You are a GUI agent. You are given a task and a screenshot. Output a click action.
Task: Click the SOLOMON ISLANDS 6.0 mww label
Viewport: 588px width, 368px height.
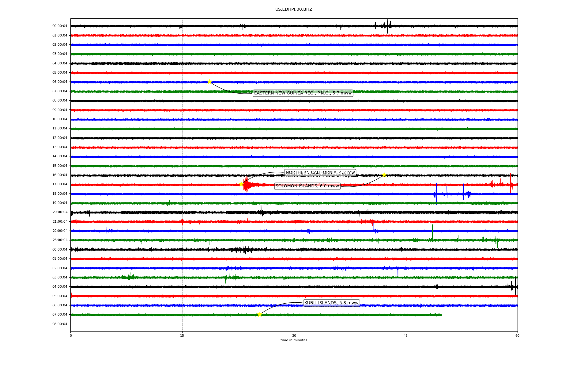(307, 186)
